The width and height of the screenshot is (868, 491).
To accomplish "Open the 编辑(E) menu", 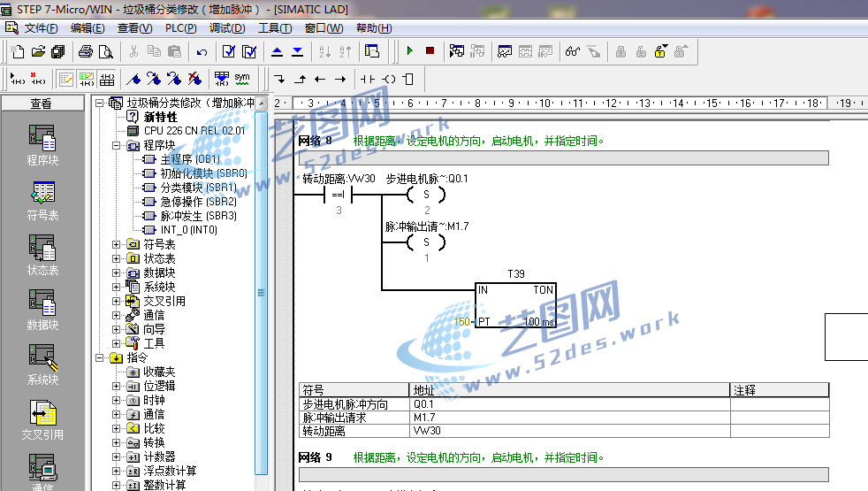I will coord(88,27).
